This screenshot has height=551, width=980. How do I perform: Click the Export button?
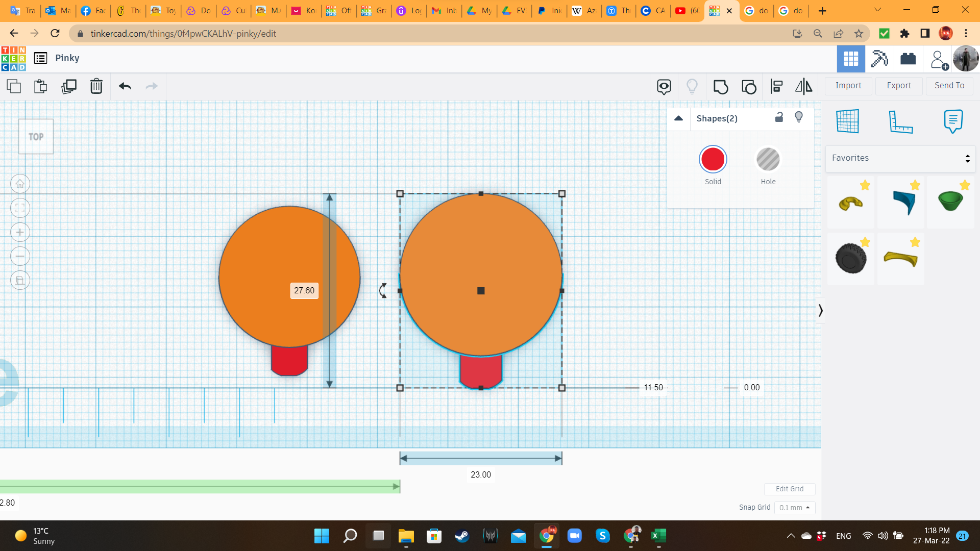pos(899,86)
